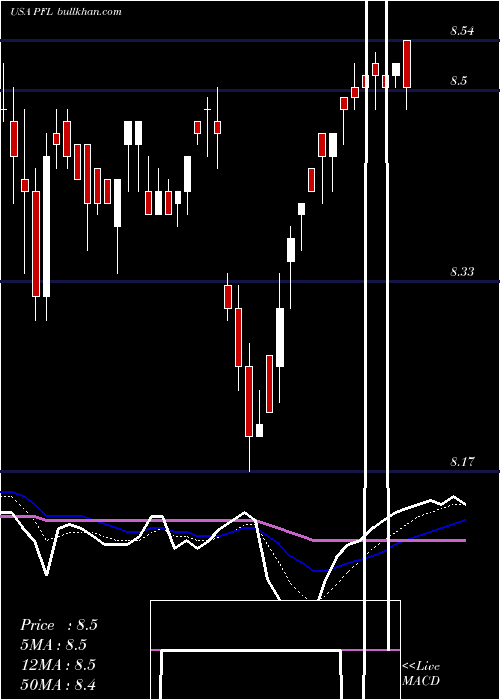
Task: Click the 8.5 price level label
Action: click(x=458, y=81)
